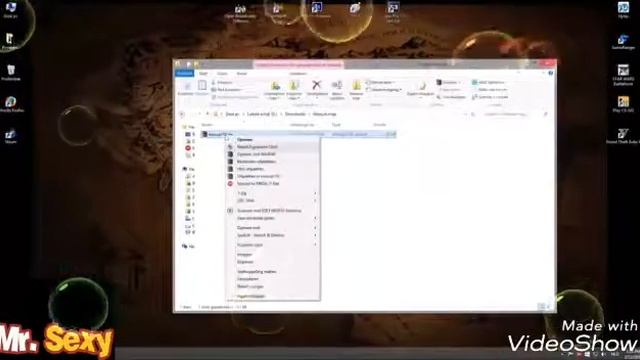Open the Snelle toegang dropdown in the ribbon
The width and height of the screenshot is (640, 360).
pos(384,89)
